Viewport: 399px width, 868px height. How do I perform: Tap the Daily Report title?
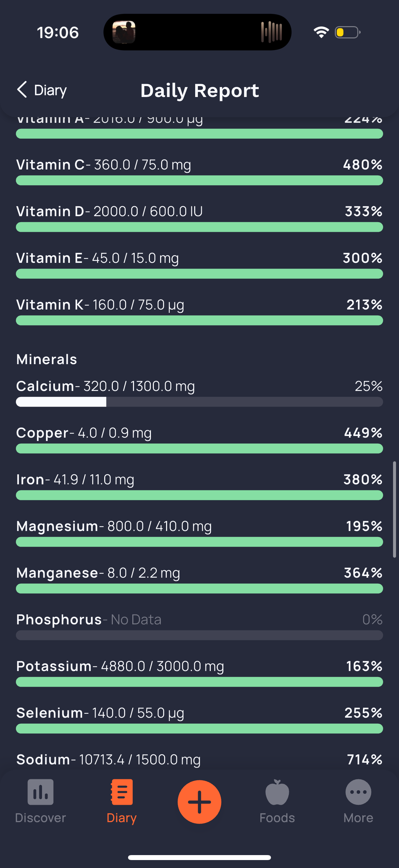tap(200, 90)
